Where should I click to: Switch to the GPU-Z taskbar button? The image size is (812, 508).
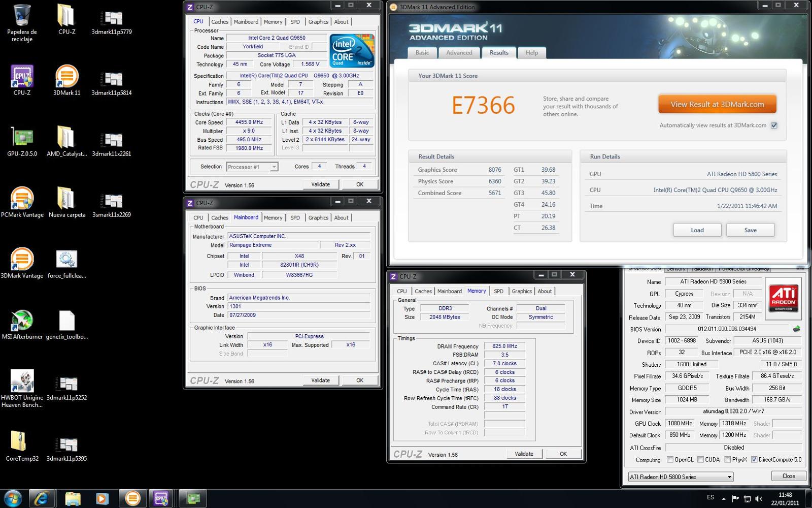192,498
